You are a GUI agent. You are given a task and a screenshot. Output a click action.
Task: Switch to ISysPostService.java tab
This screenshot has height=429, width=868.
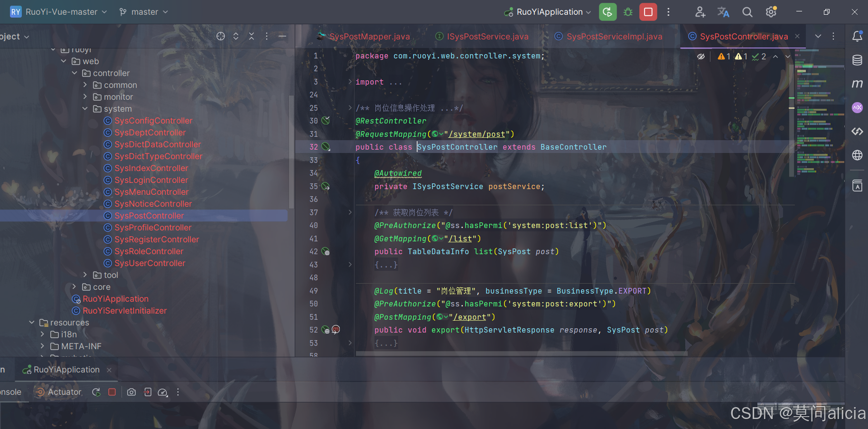482,36
